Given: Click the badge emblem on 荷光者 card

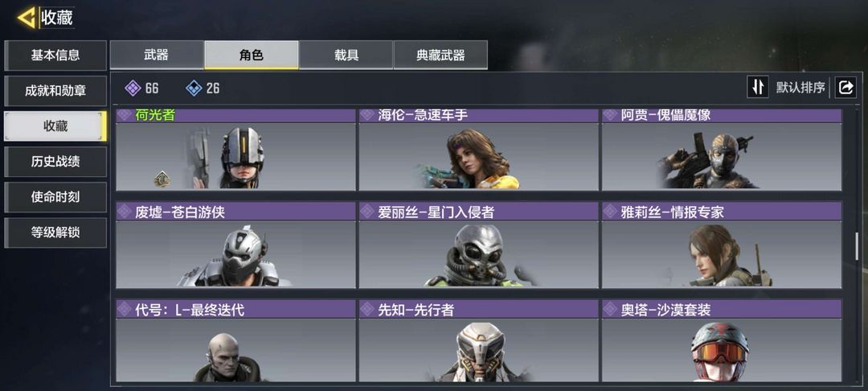Looking at the screenshot, I should coord(162,179).
